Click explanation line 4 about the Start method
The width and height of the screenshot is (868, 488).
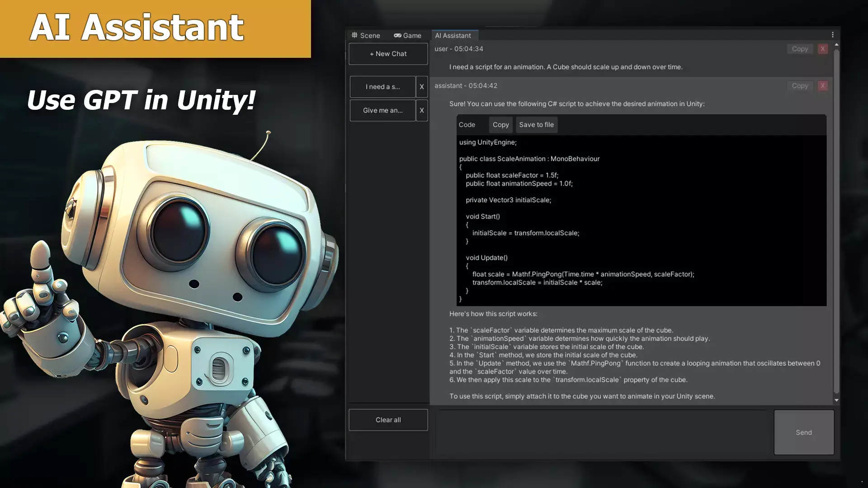pos(543,355)
